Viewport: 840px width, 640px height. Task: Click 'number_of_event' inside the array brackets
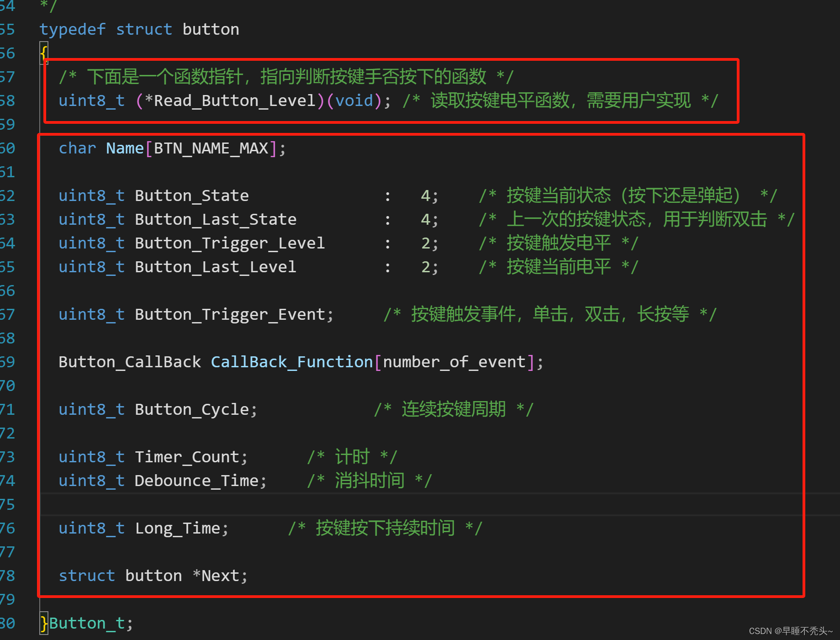(x=454, y=362)
